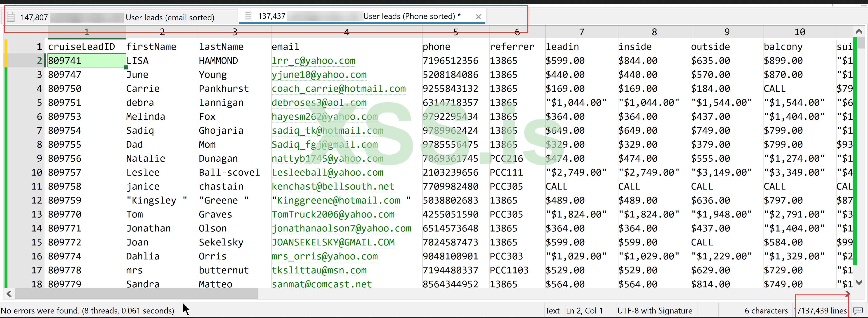Click the speech bubble icon in status bar

[858, 310]
